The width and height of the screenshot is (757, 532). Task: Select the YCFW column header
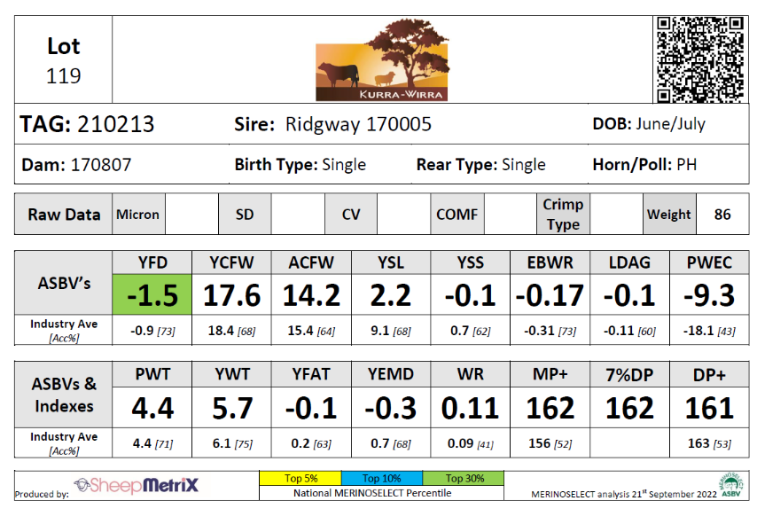point(231,262)
